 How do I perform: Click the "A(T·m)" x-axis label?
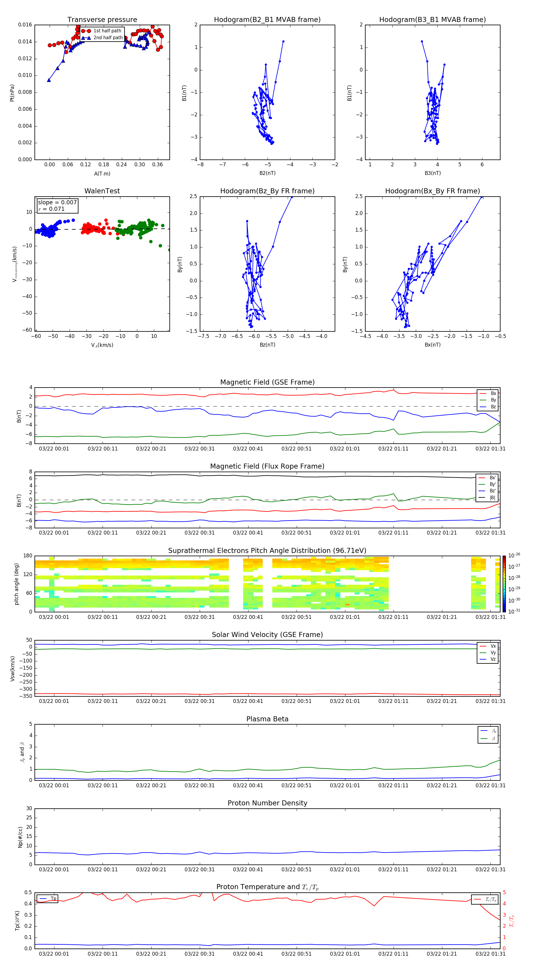(102, 173)
